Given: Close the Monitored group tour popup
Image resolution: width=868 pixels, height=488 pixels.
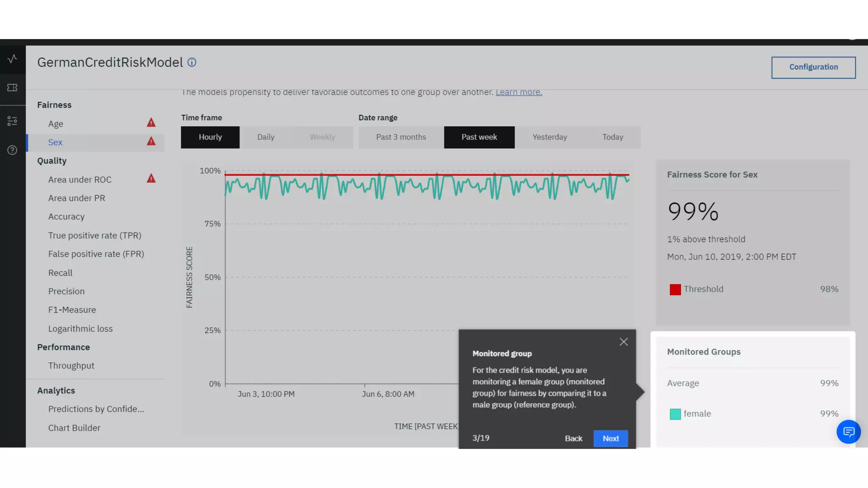Looking at the screenshot, I should [623, 342].
